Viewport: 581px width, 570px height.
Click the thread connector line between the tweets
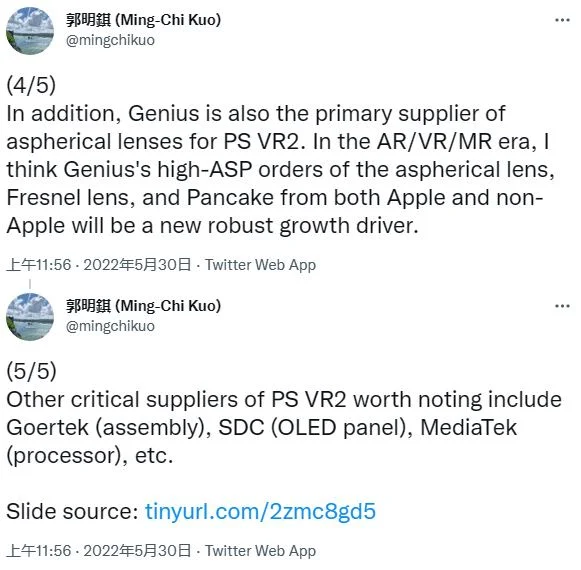coord(30,285)
